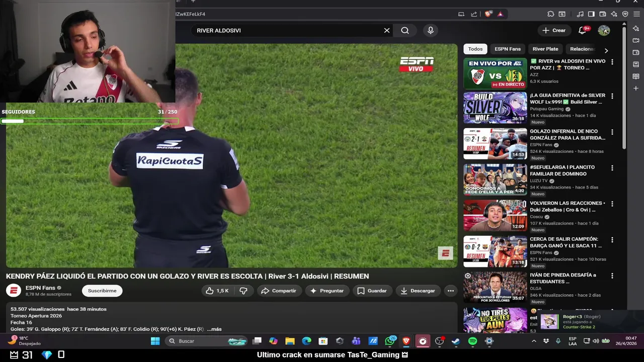This screenshot has height=362, width=644.
Task: Open taskbar volume speaker control
Action: point(596,341)
